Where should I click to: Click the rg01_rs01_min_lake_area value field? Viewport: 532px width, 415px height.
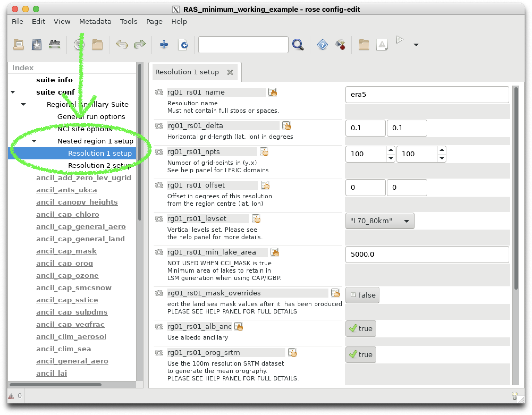pos(427,254)
